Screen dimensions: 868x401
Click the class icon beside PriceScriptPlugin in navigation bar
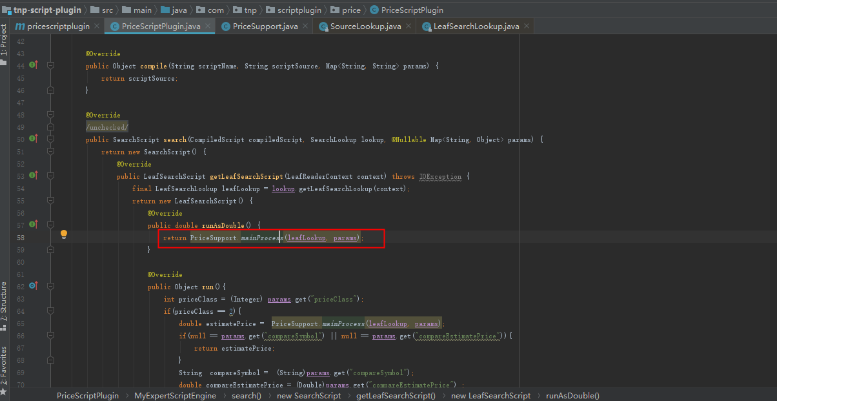click(x=374, y=10)
